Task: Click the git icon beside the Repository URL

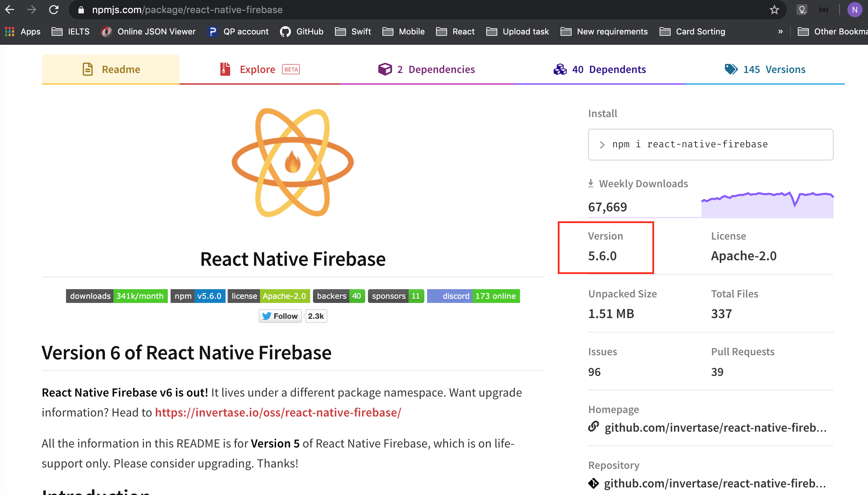Action: click(x=594, y=483)
